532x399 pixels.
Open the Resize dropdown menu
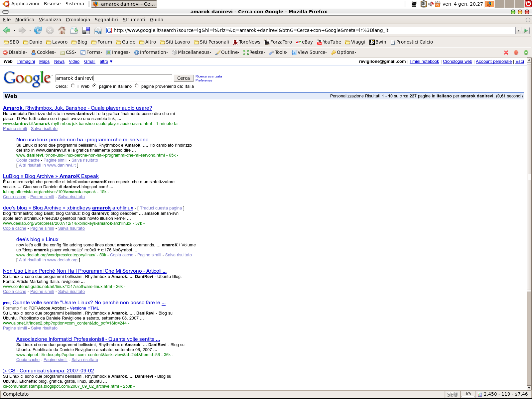point(254,53)
